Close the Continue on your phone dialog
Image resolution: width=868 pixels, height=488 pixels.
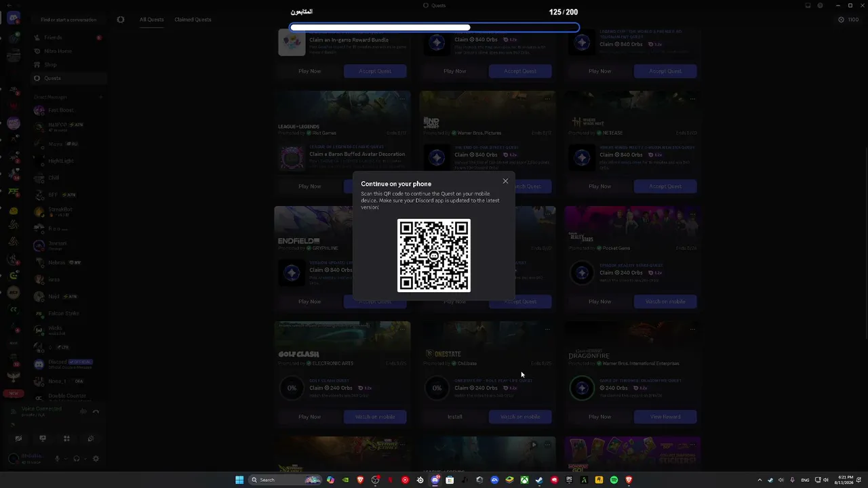[505, 181]
